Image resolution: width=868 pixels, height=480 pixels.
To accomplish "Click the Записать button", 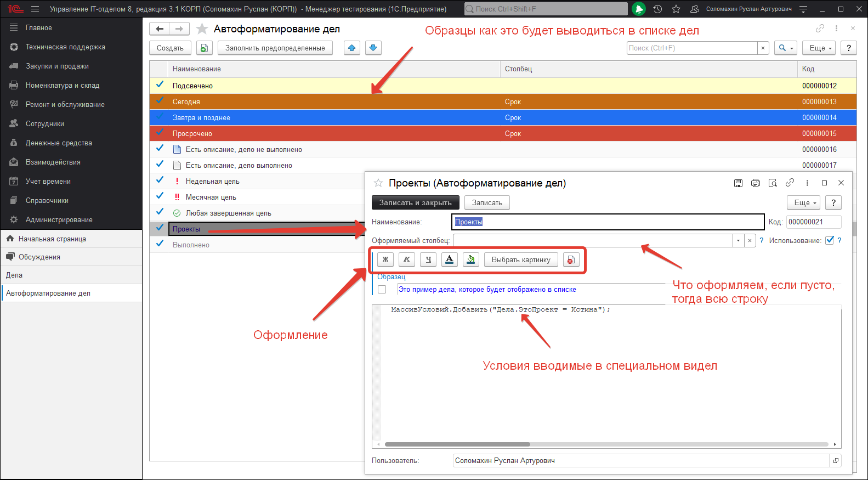I will click(487, 203).
